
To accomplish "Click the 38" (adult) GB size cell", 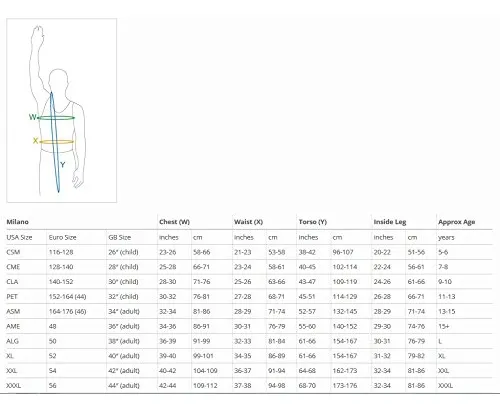I will click(x=124, y=341).
